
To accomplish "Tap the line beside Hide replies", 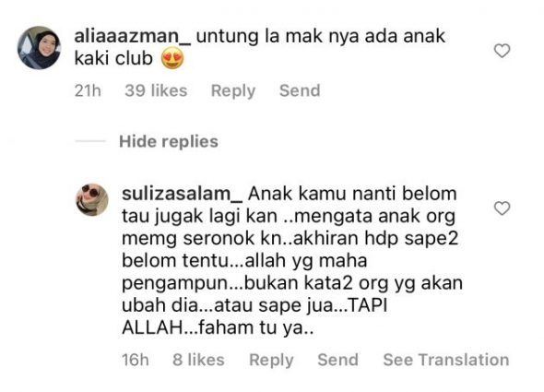I will 90,141.
